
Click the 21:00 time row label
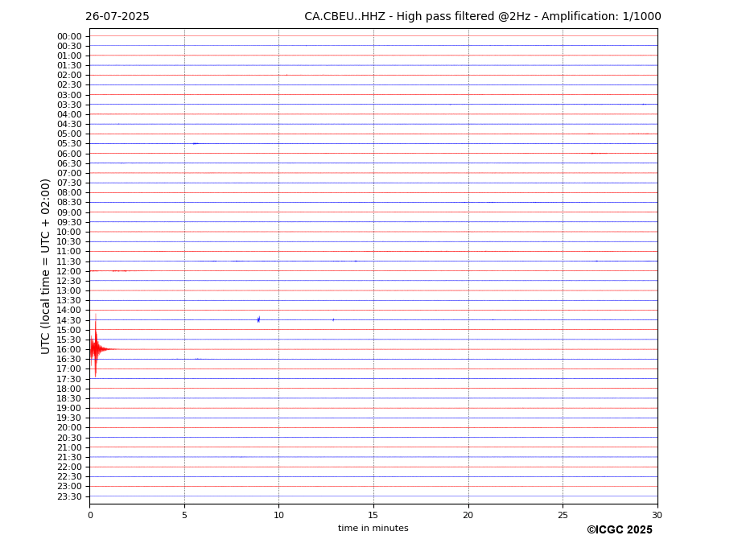(x=69, y=447)
